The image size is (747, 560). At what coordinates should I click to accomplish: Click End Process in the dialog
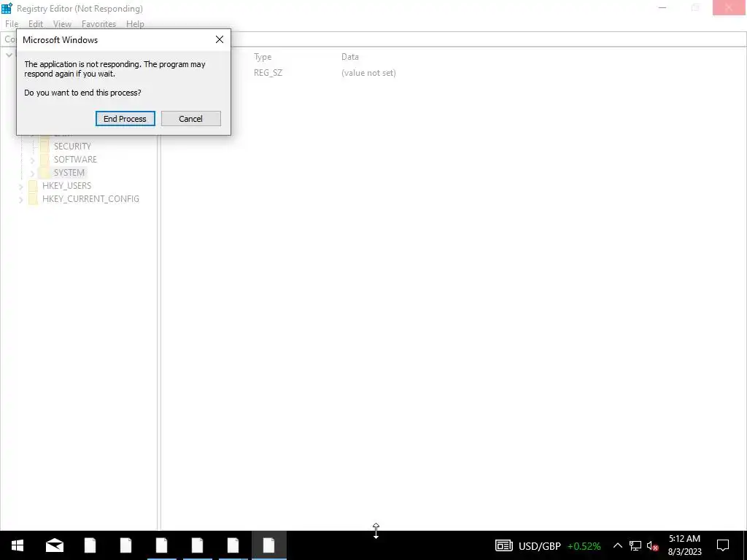click(125, 119)
